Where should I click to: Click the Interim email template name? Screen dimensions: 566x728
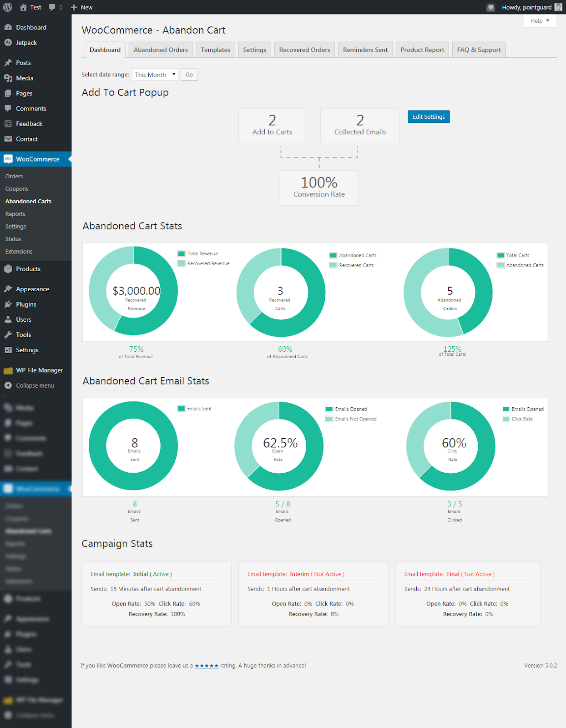[x=299, y=574]
